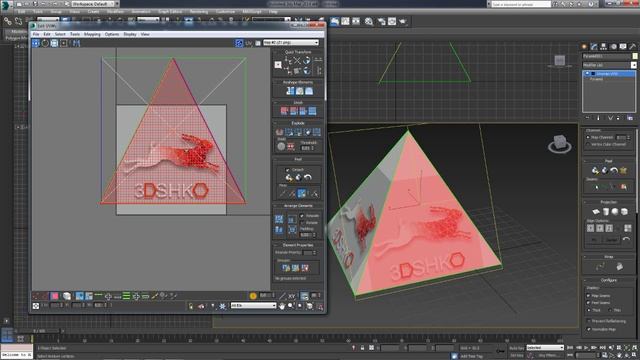Open File menu in Edit UVWs window
The image size is (640, 360).
point(36,34)
